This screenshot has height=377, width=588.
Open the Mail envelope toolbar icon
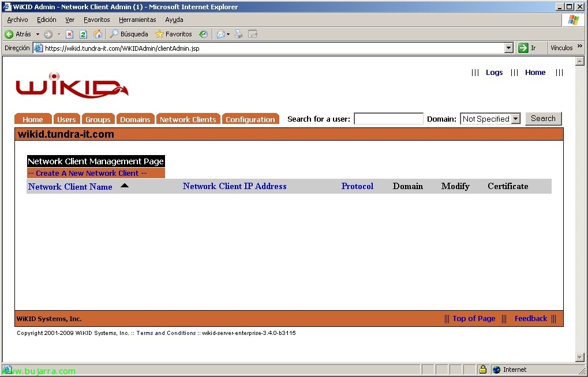tap(221, 34)
